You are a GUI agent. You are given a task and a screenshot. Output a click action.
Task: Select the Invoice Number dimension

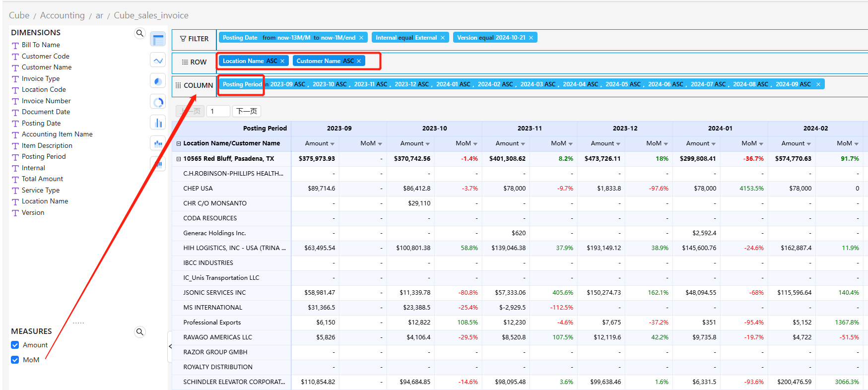tap(46, 101)
